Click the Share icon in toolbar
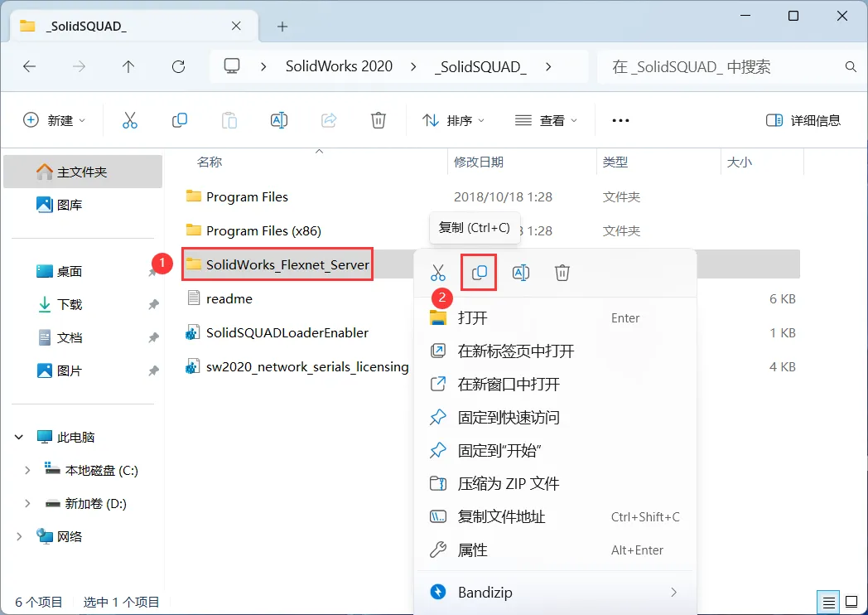The height and width of the screenshot is (615, 868). pyautogui.click(x=329, y=120)
